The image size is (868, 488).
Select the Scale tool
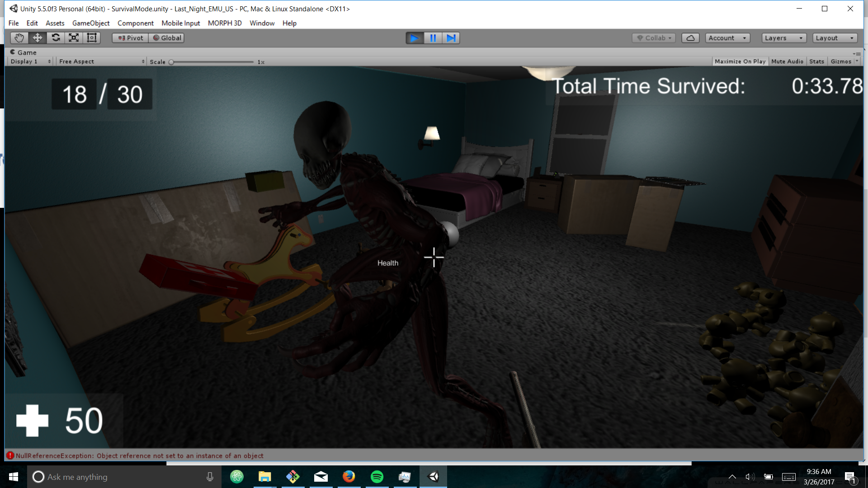pyautogui.click(x=74, y=38)
